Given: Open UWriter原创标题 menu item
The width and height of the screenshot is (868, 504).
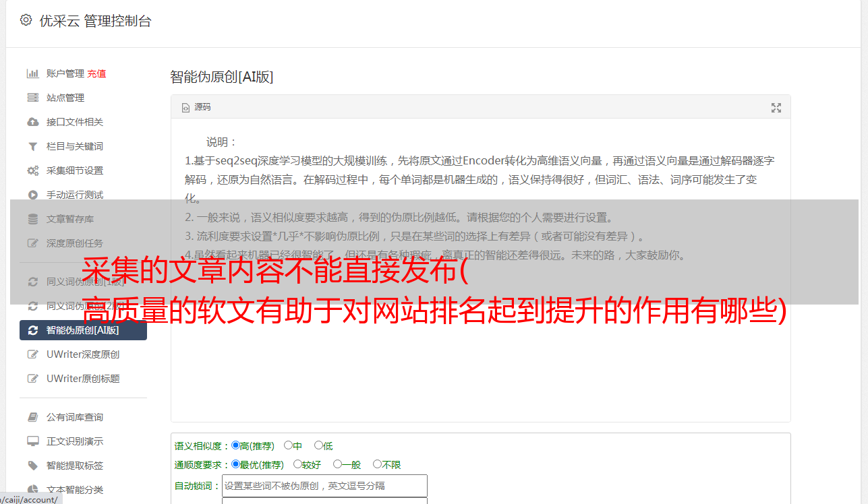Looking at the screenshot, I should pos(83,379).
